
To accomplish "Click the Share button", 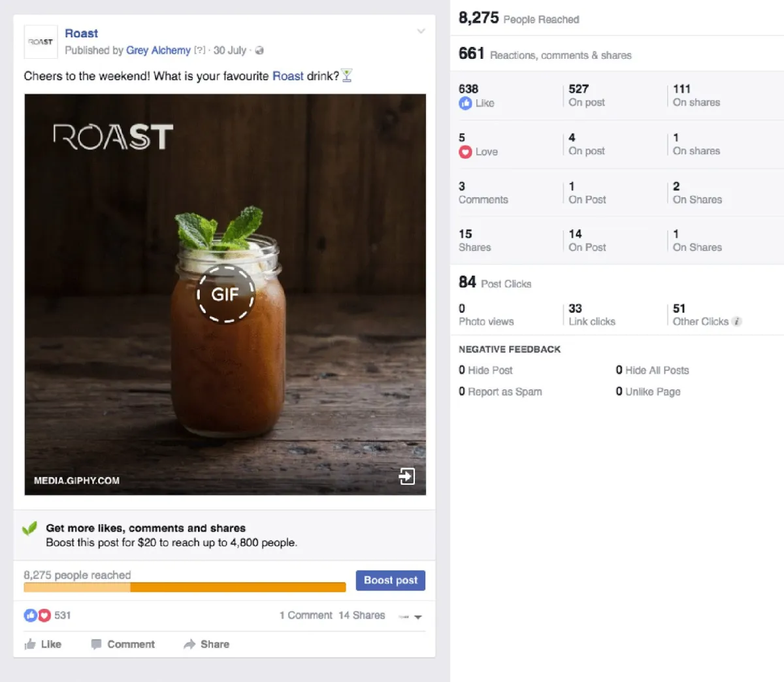I will (x=206, y=644).
